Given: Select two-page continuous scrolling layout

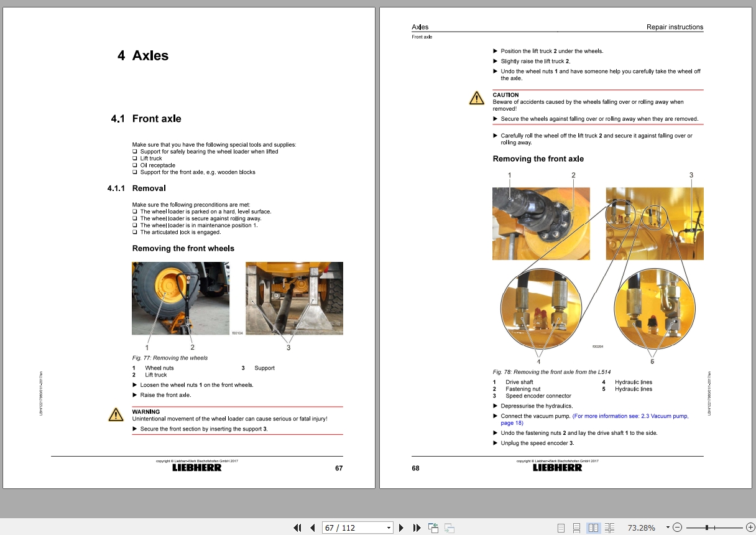Looking at the screenshot, I should click(x=610, y=527).
